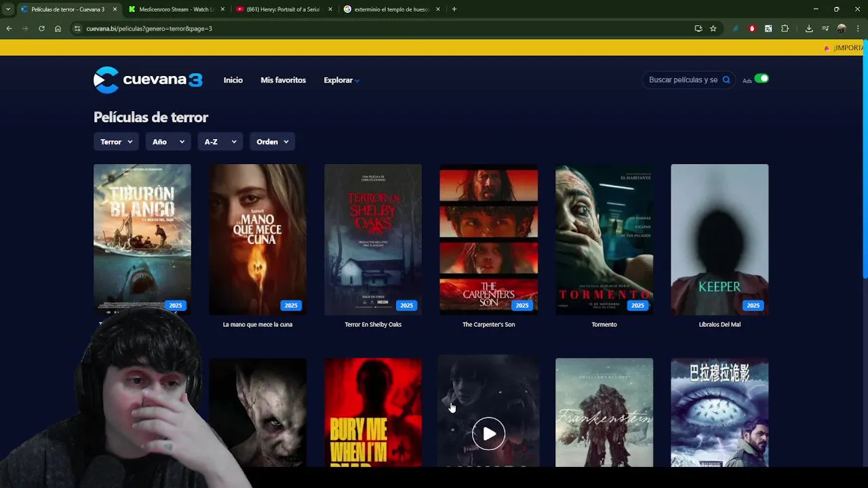Click the 'Películas de terror' heading
The image size is (868, 488).
pos(151,117)
